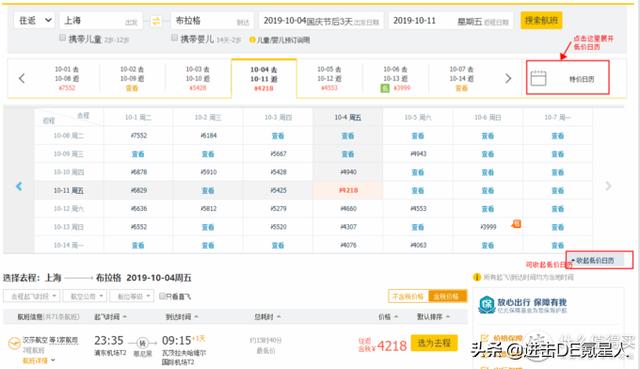
Task: Sort by 到达时间 column
Action: 182,317
